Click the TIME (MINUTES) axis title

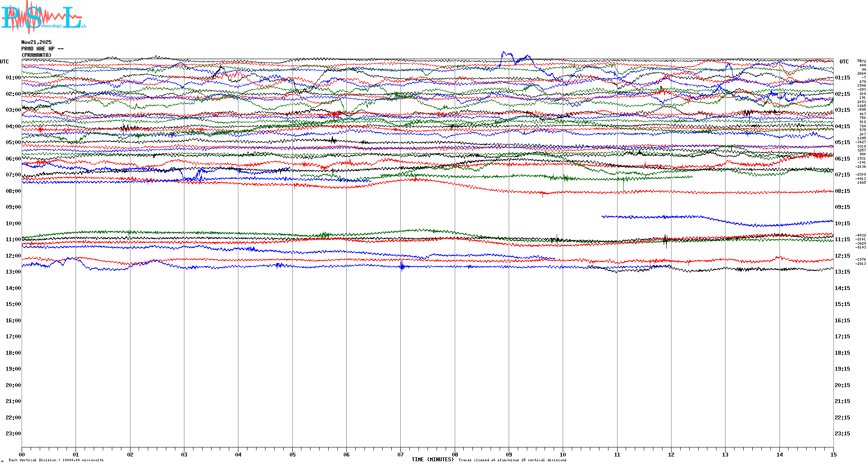click(x=432, y=460)
